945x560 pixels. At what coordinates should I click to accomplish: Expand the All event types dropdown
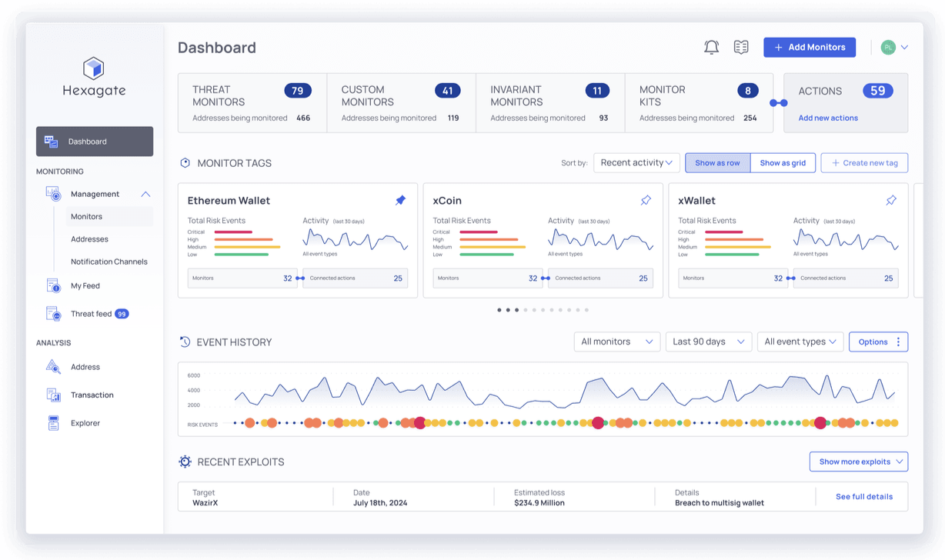click(800, 342)
